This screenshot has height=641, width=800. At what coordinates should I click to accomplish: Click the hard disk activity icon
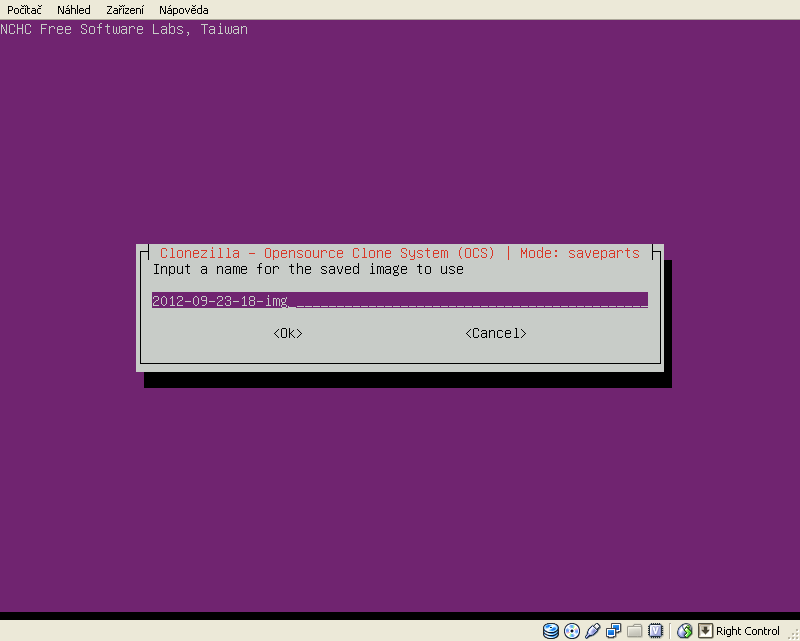point(551,631)
